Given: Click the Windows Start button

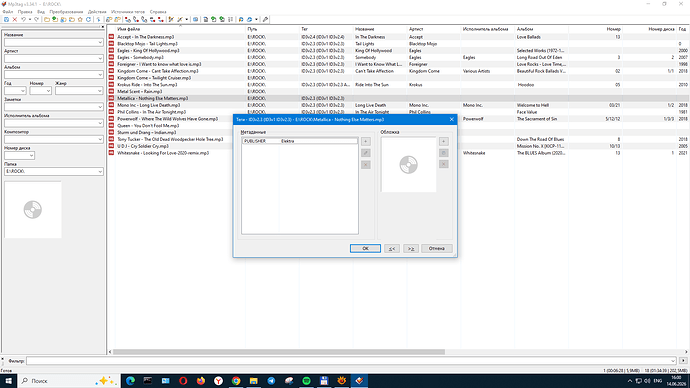Looking at the screenshot, I should click(8, 381).
